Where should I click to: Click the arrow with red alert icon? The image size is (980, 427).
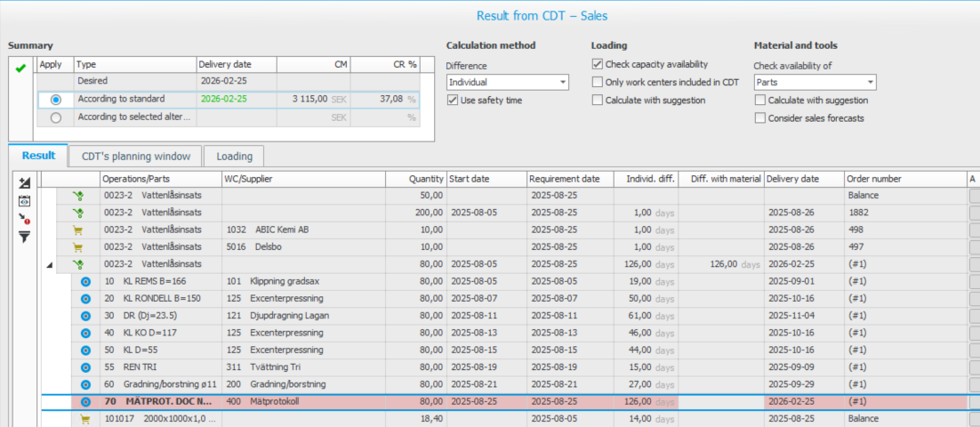[24, 218]
